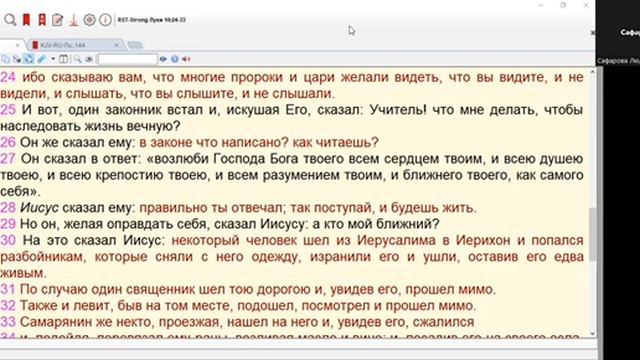Viewport: 640px width, 360px height.
Task: Click the Strong's numbers 'S' icon
Action: tap(17, 59)
